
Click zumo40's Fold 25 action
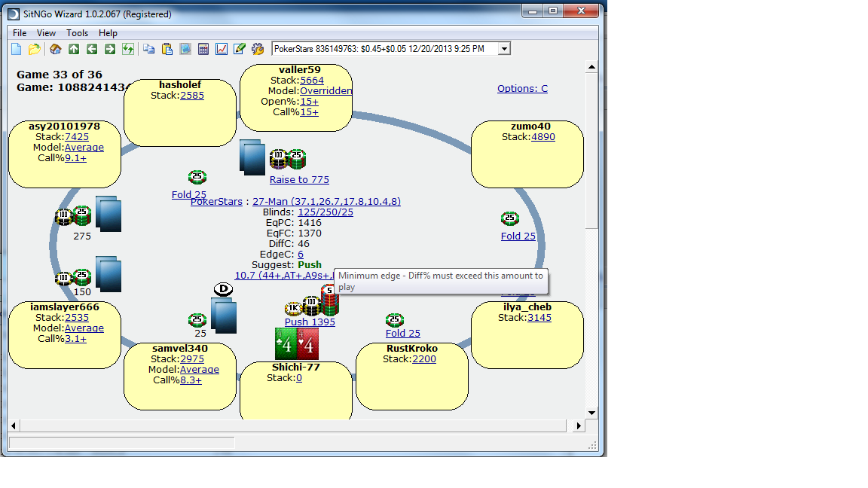[518, 236]
